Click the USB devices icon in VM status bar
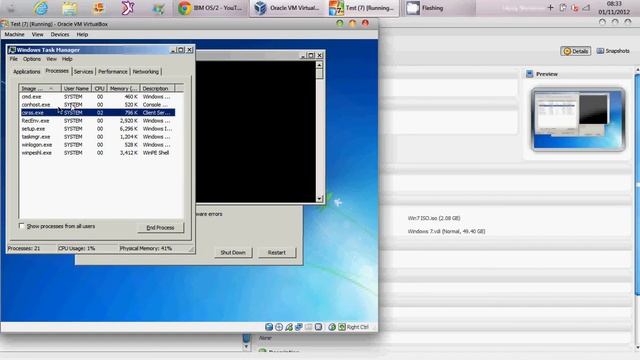640x360 pixels. [x=289, y=327]
